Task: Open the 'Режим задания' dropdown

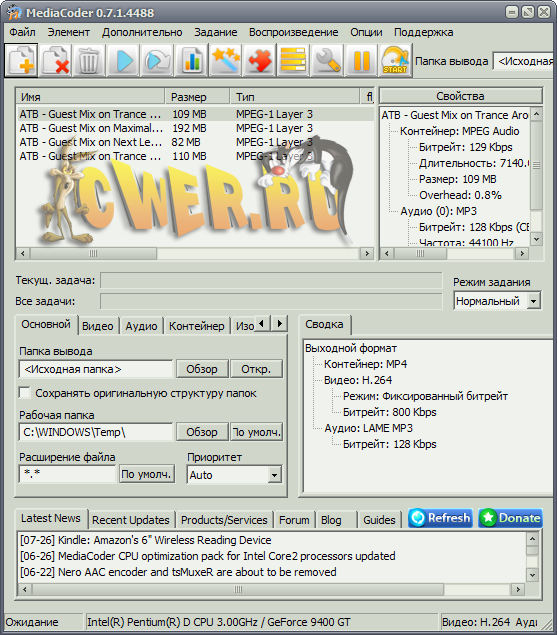Action: pyautogui.click(x=534, y=301)
